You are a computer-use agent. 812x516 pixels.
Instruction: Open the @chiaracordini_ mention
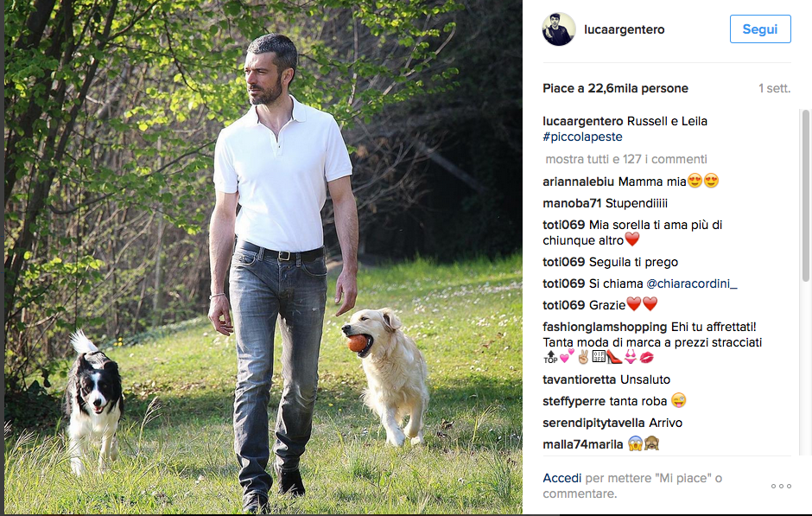click(x=691, y=283)
